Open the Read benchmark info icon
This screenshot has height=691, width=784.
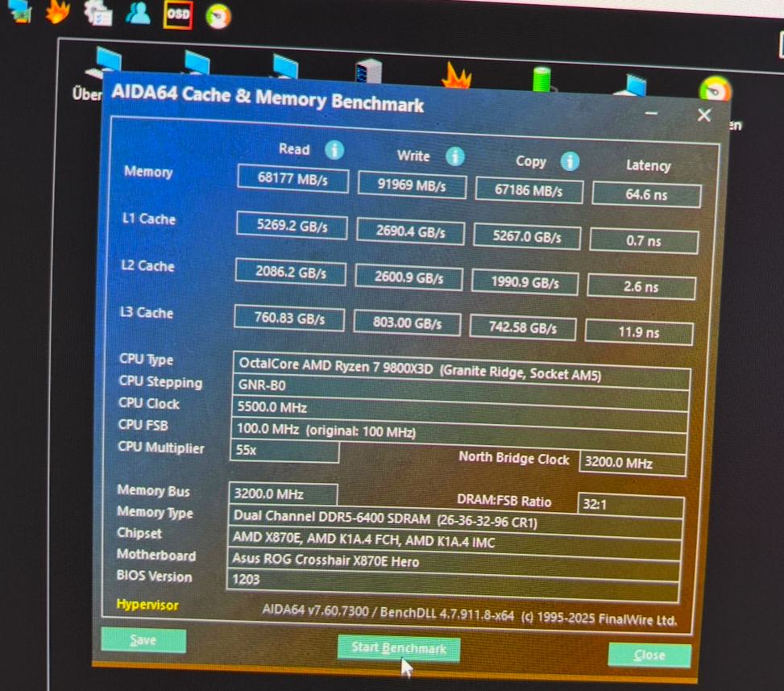(334, 150)
